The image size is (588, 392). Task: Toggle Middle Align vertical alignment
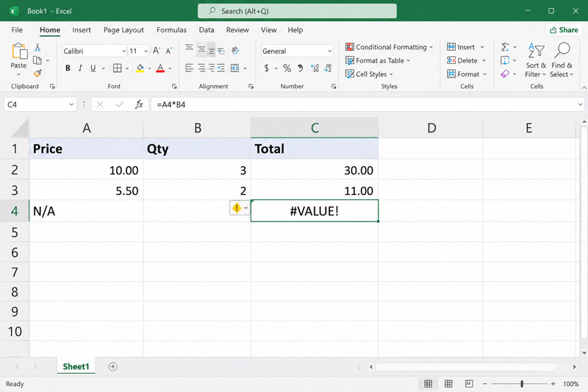click(x=201, y=49)
